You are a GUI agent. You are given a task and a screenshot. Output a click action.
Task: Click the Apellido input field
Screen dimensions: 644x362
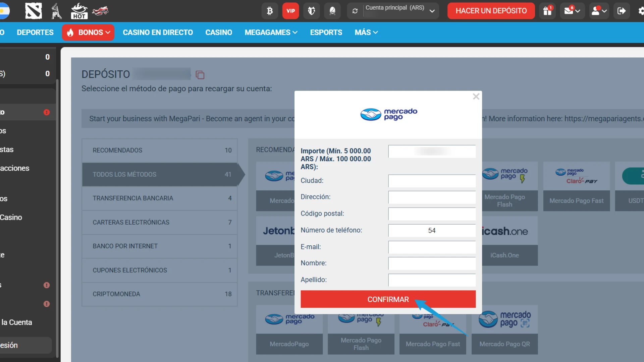click(432, 280)
